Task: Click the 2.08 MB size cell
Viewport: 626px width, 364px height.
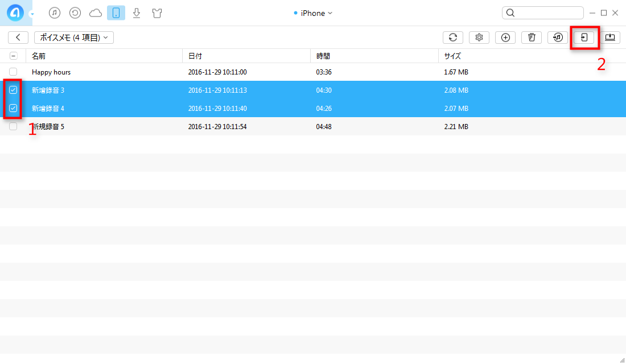Action: [x=456, y=90]
